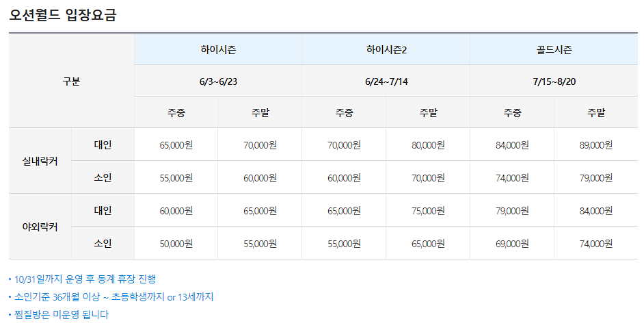Click 주말 header under 7/15~8/20
This screenshot has width=644, height=330.
(x=596, y=112)
